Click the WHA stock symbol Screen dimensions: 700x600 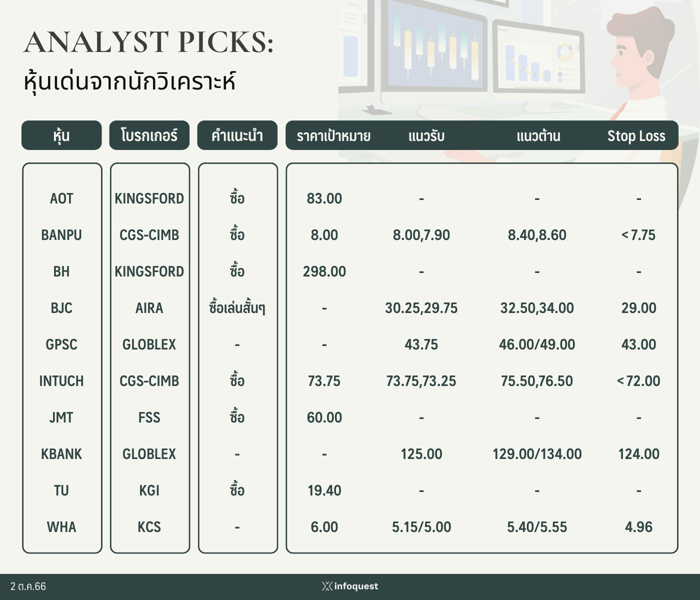click(x=61, y=527)
